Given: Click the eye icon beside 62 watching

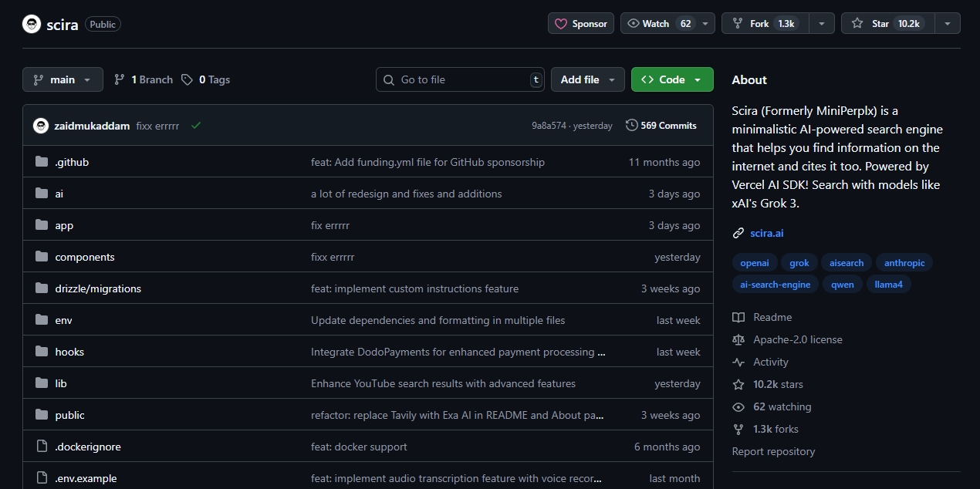Looking at the screenshot, I should (738, 406).
